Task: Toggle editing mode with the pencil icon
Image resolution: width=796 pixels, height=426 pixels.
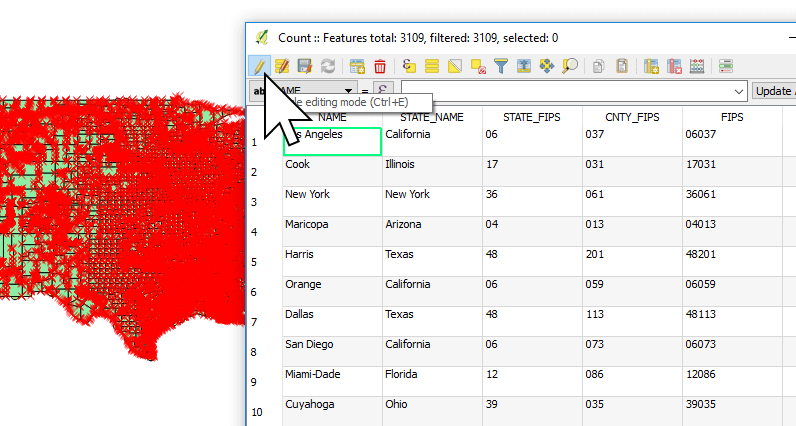Action: click(259, 66)
